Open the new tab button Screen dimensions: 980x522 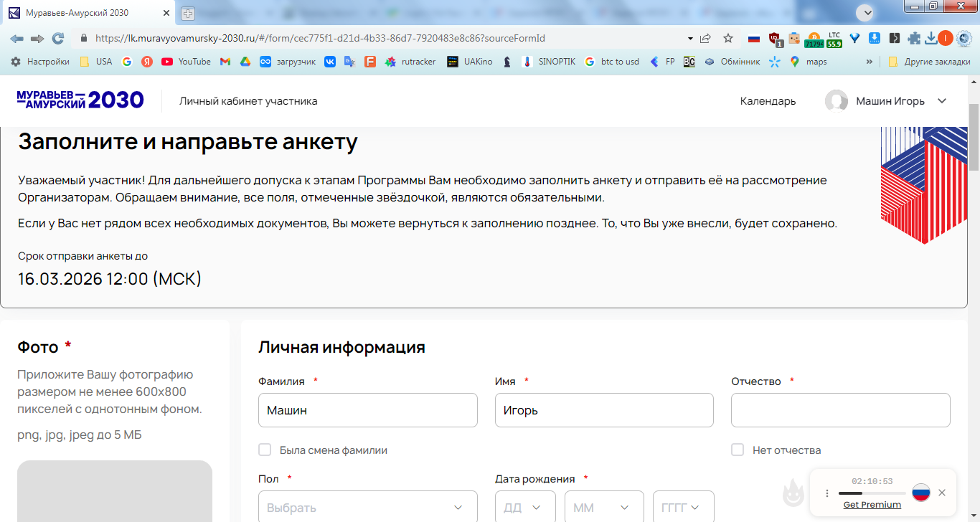click(188, 13)
